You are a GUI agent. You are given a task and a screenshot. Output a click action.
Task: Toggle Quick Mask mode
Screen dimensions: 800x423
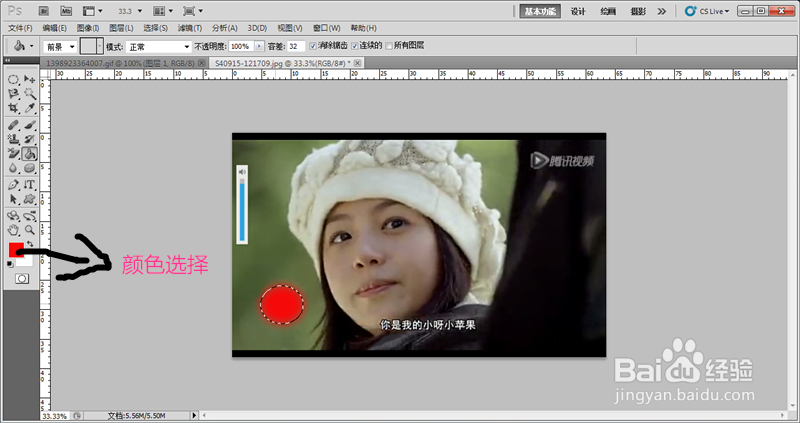tap(21, 279)
